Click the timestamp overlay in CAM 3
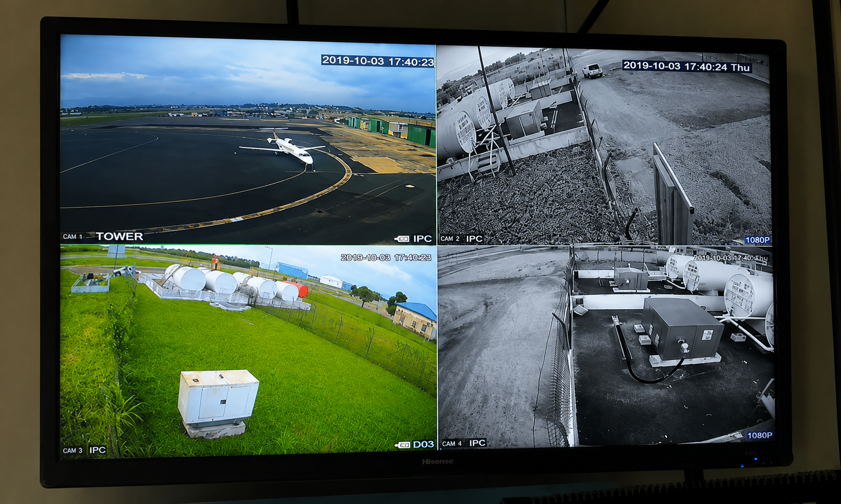The width and height of the screenshot is (841, 504). point(386,257)
